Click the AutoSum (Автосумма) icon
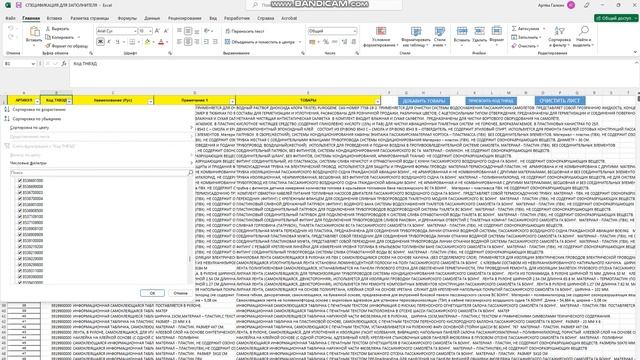 514,29
